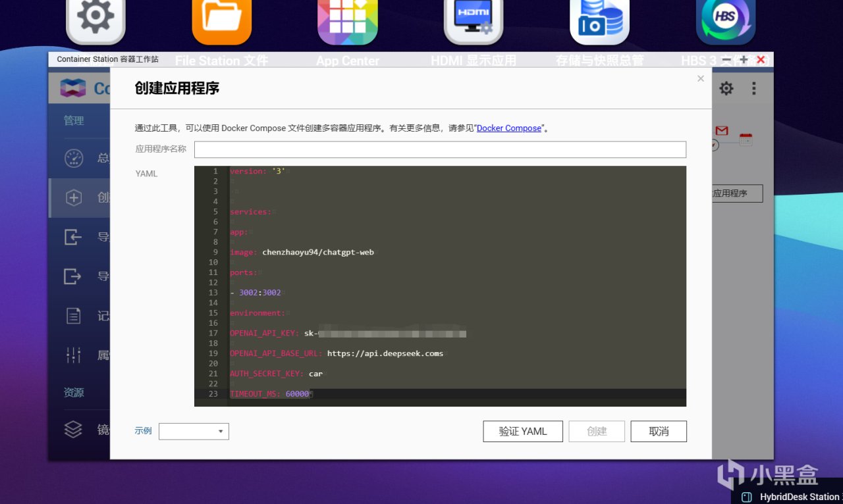Click the calendar icon behind the dialog
The image size is (843, 504).
tap(746, 139)
